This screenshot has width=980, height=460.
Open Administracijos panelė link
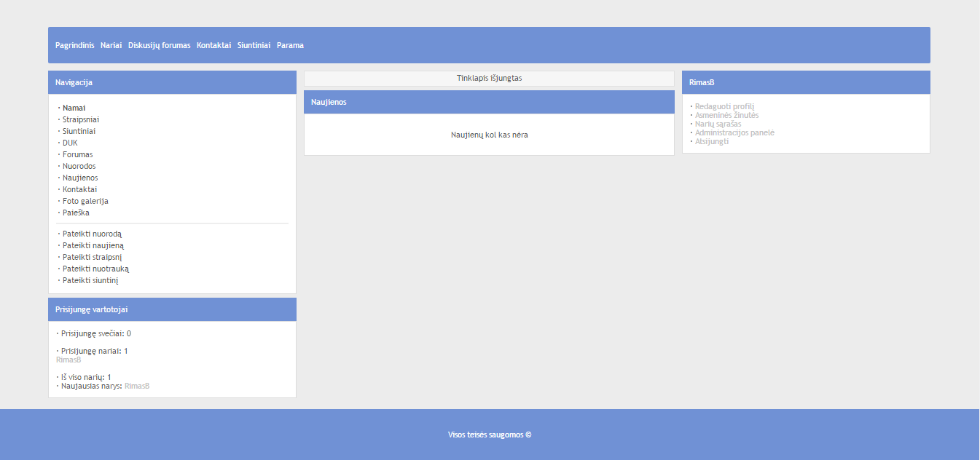(734, 132)
